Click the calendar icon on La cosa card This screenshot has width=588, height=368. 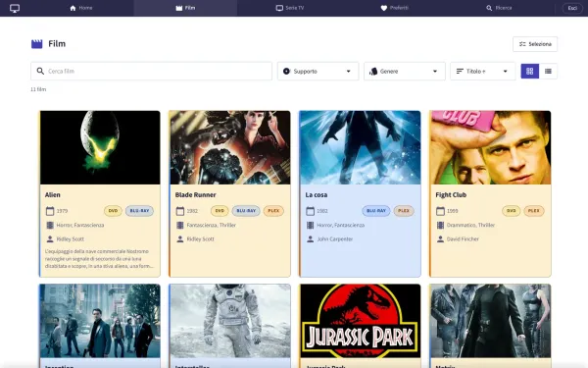coord(310,211)
